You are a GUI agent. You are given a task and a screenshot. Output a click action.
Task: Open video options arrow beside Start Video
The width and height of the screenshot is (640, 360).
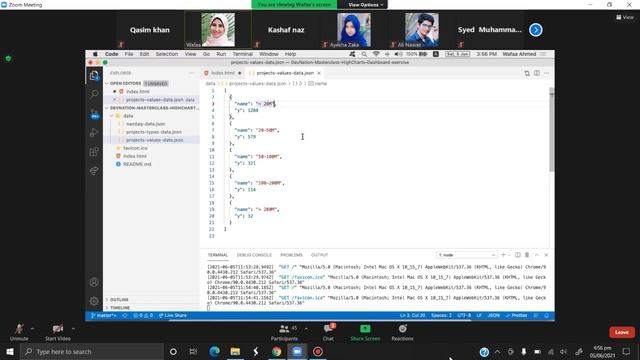tap(73, 329)
